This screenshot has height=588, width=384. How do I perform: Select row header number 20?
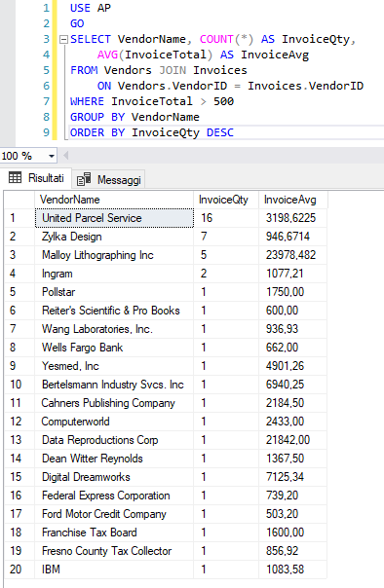pyautogui.click(x=19, y=570)
